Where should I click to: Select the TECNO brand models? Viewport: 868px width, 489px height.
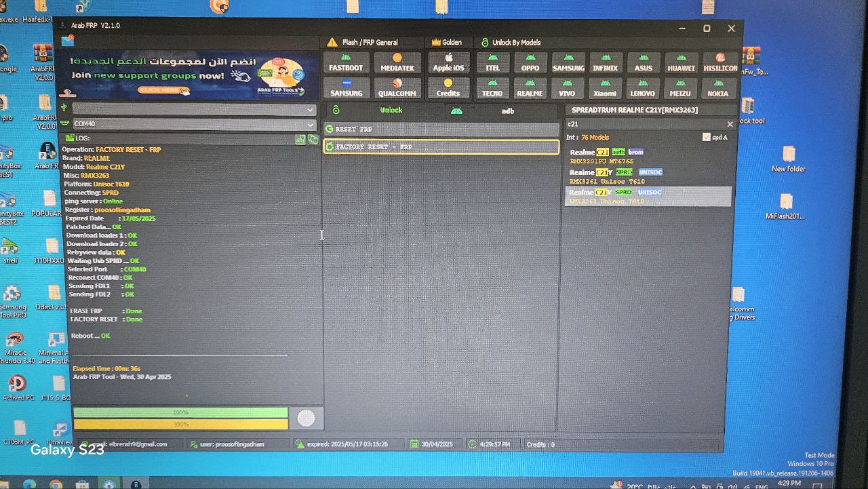pos(492,88)
